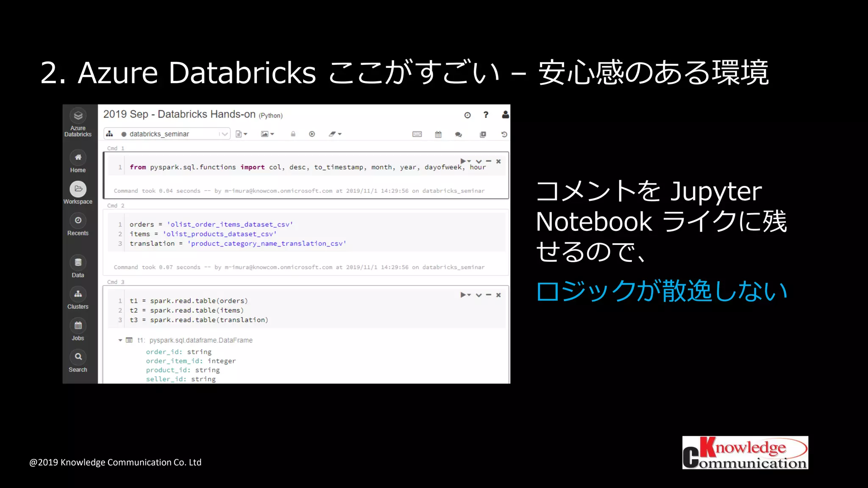Open the help question mark menu

(x=486, y=115)
